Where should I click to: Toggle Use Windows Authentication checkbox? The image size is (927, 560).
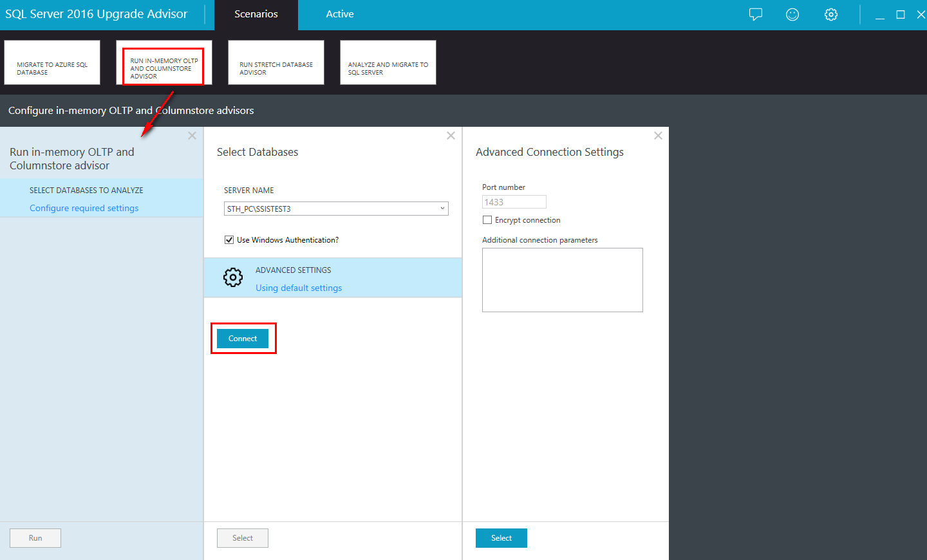(x=229, y=240)
